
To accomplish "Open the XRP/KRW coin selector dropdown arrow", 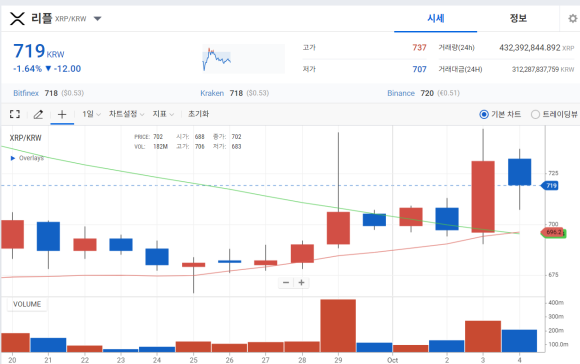I will coord(97,18).
